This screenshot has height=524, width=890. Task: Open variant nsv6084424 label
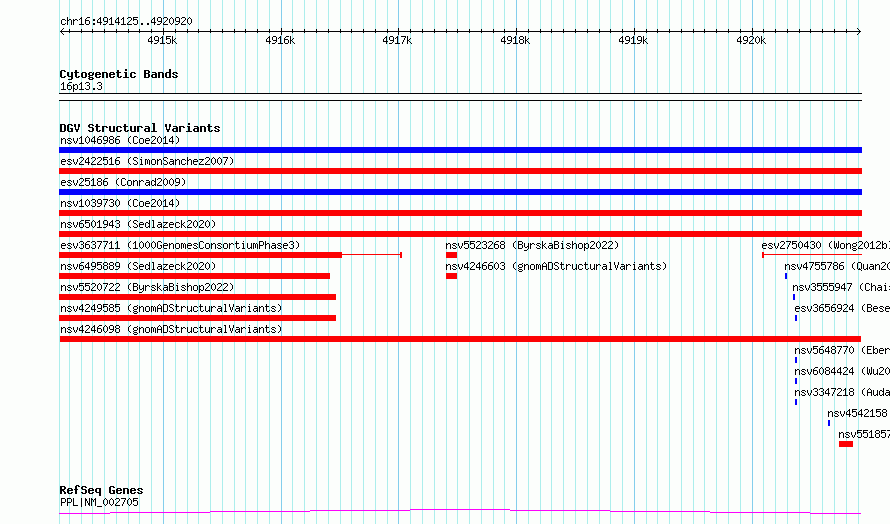click(842, 371)
